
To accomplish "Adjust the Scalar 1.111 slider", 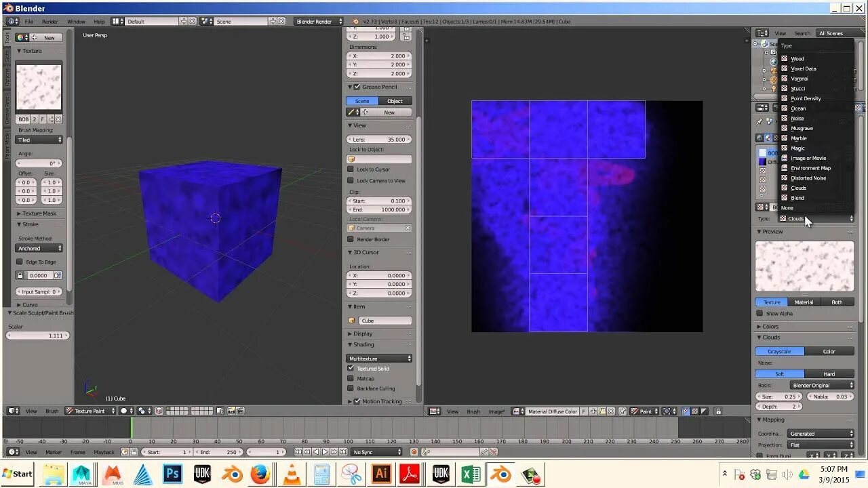I will point(38,335).
